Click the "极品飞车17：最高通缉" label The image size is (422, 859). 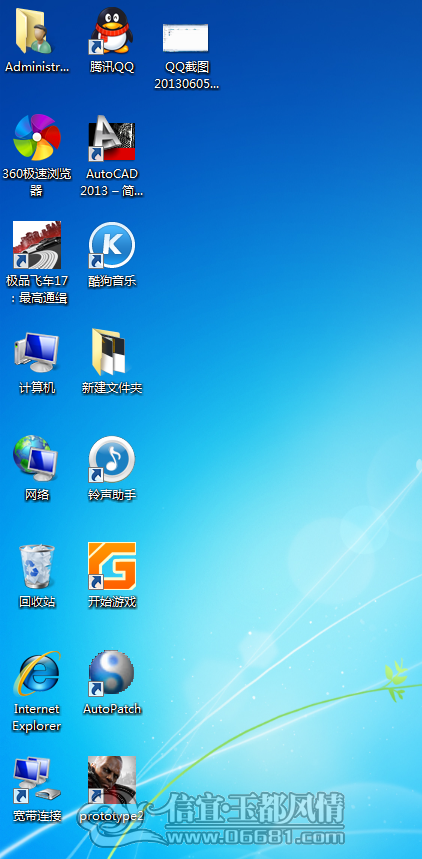click(37, 289)
